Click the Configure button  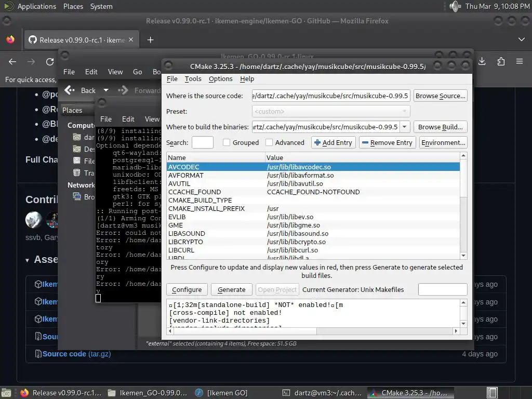coord(187,289)
